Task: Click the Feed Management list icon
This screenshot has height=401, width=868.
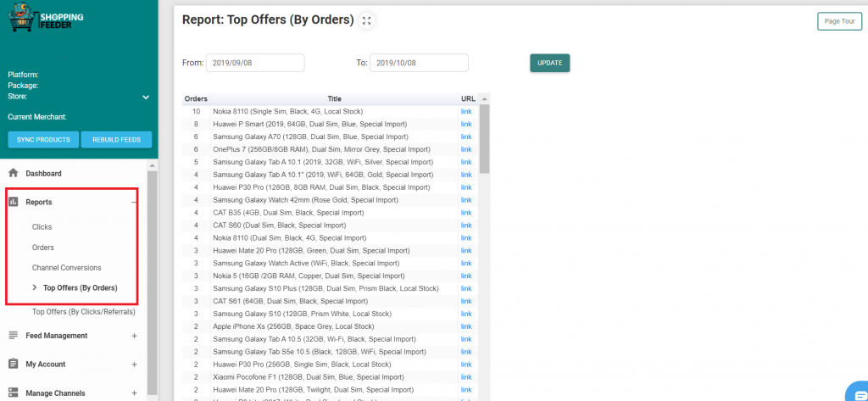Action: 14,336
